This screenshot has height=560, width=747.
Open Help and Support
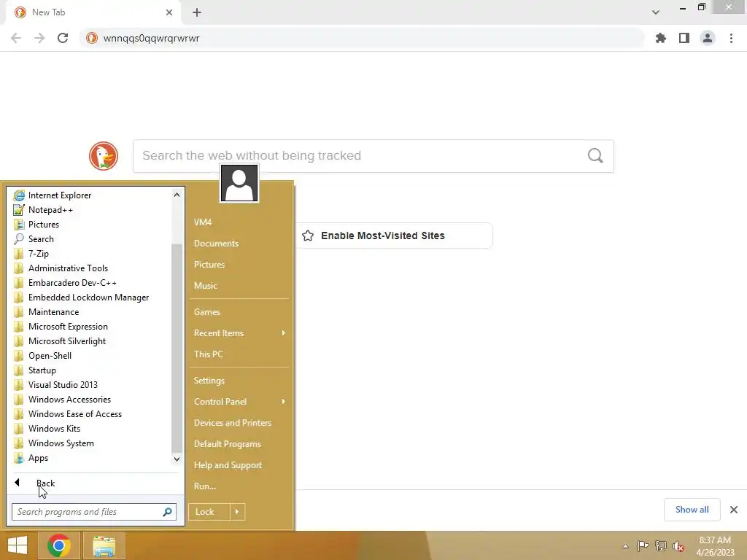228,465
